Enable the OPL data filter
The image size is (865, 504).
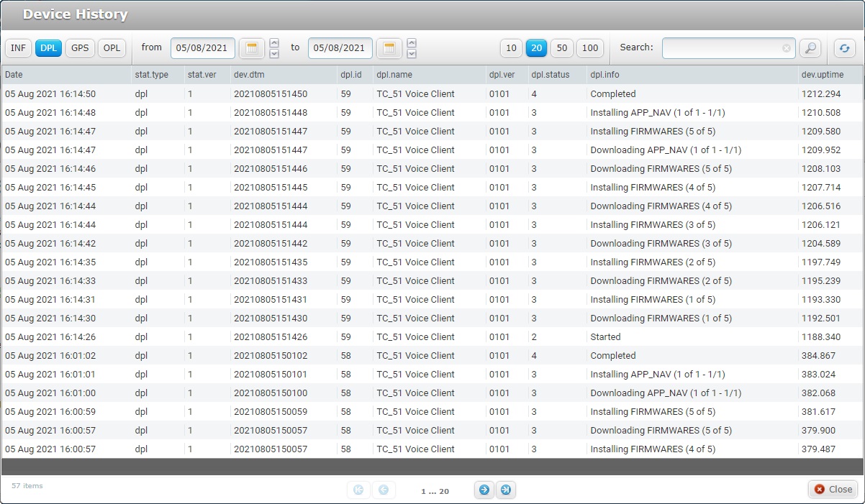112,48
